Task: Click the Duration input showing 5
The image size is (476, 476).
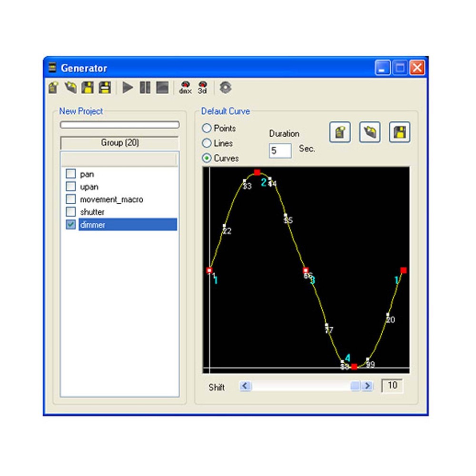Action: (x=279, y=150)
